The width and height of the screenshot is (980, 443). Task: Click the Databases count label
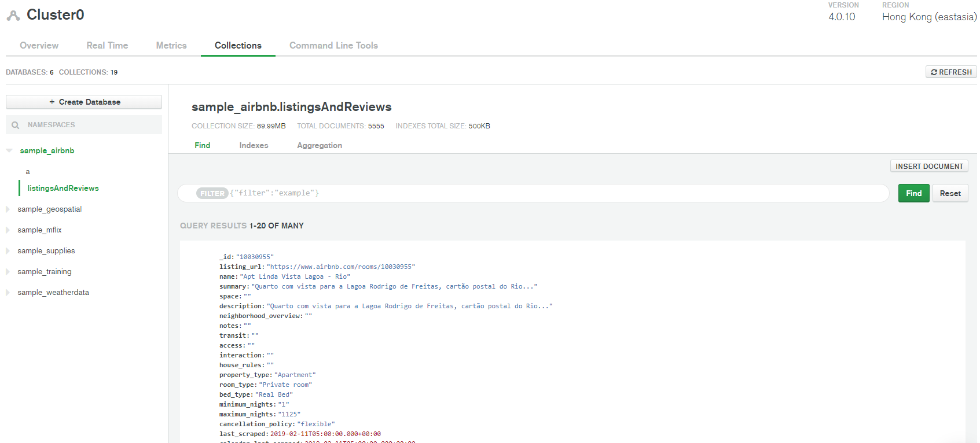pyautogui.click(x=30, y=72)
